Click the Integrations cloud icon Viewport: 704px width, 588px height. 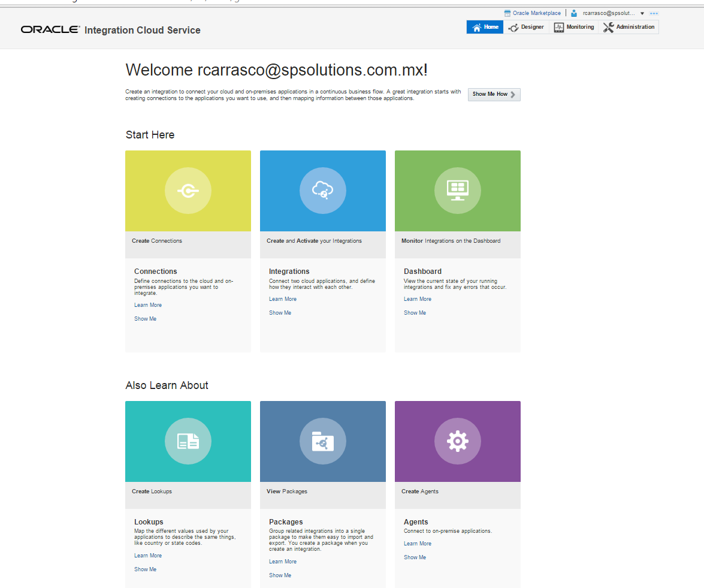[x=323, y=191]
